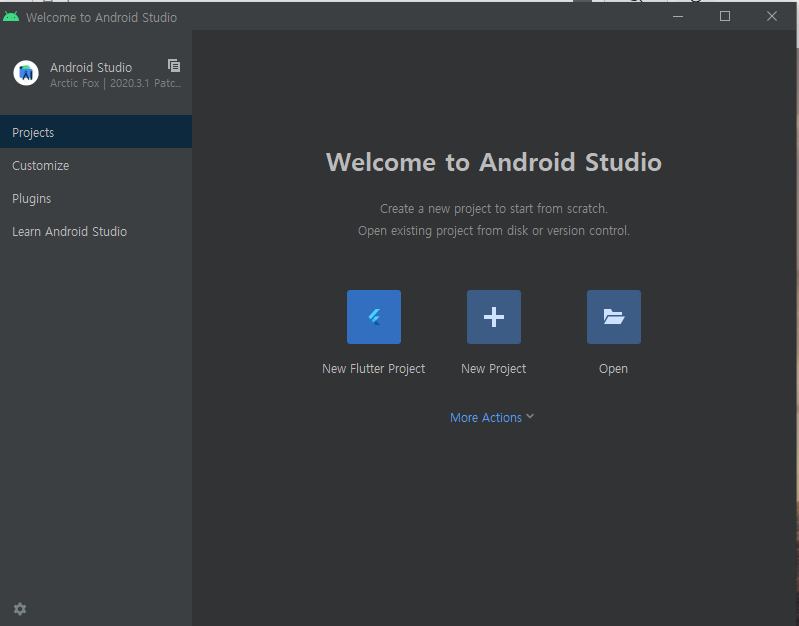The height and width of the screenshot is (626, 799).
Task: Click the New Flutter Project label
Action: pos(374,369)
